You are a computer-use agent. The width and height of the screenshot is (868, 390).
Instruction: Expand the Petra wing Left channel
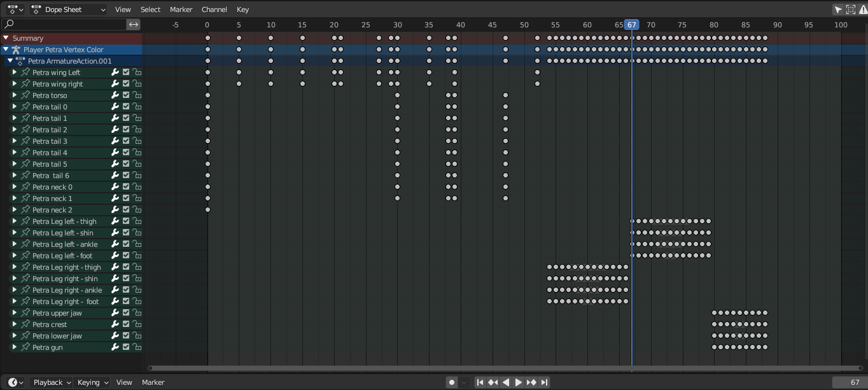(x=15, y=73)
